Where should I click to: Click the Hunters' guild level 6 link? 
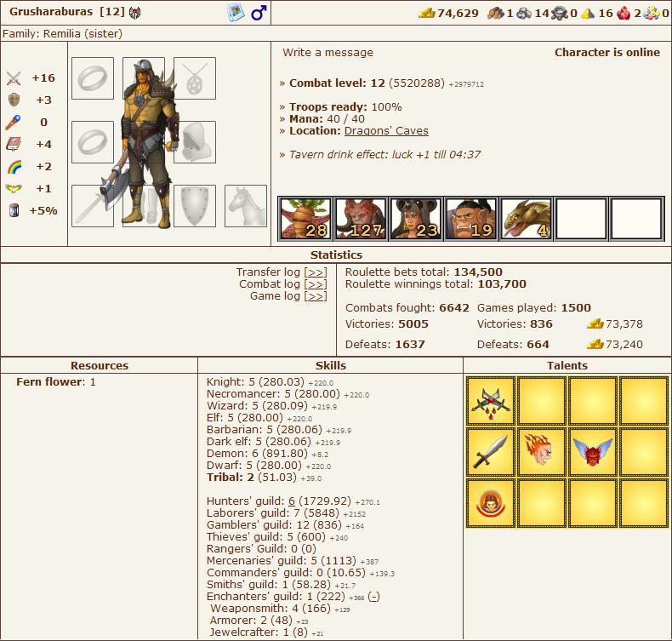click(292, 501)
